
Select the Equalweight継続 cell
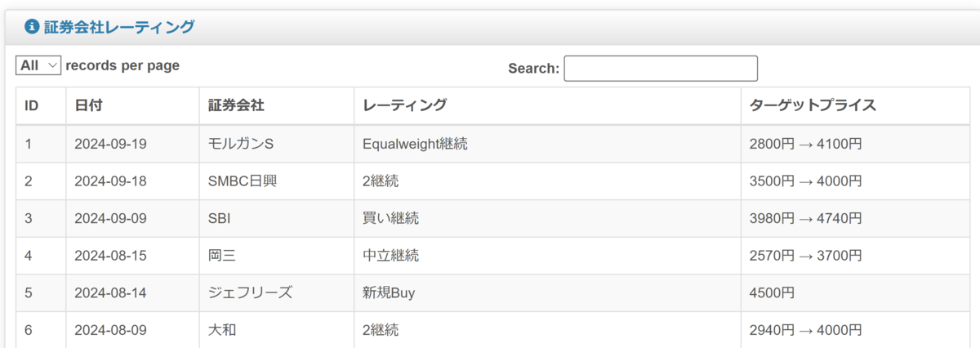[548, 144]
